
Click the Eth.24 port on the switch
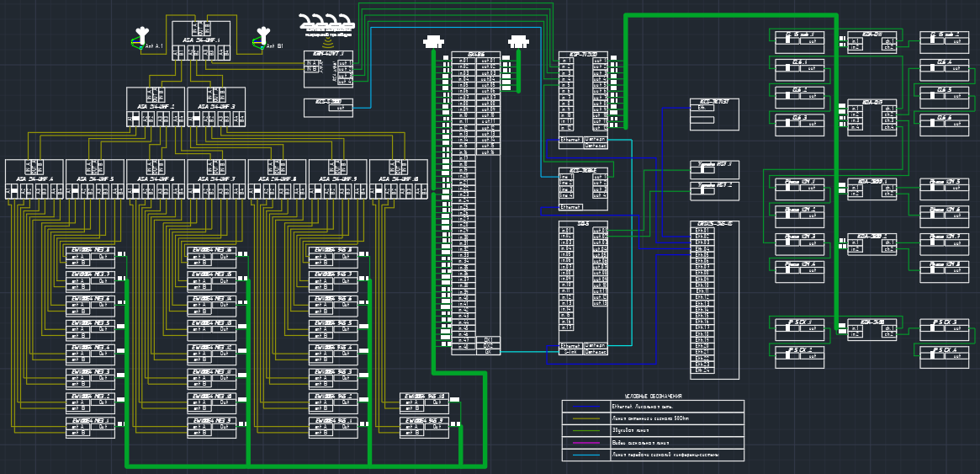(702, 370)
